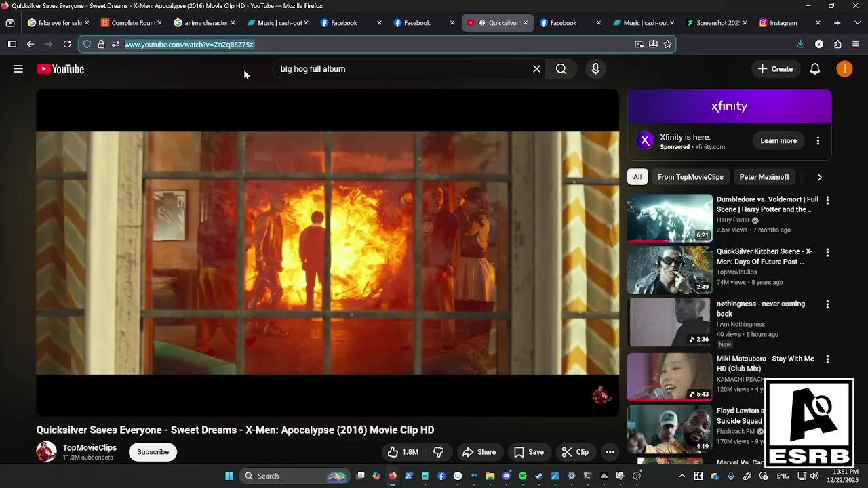Click the video player frame
868x488 pixels.
point(328,253)
